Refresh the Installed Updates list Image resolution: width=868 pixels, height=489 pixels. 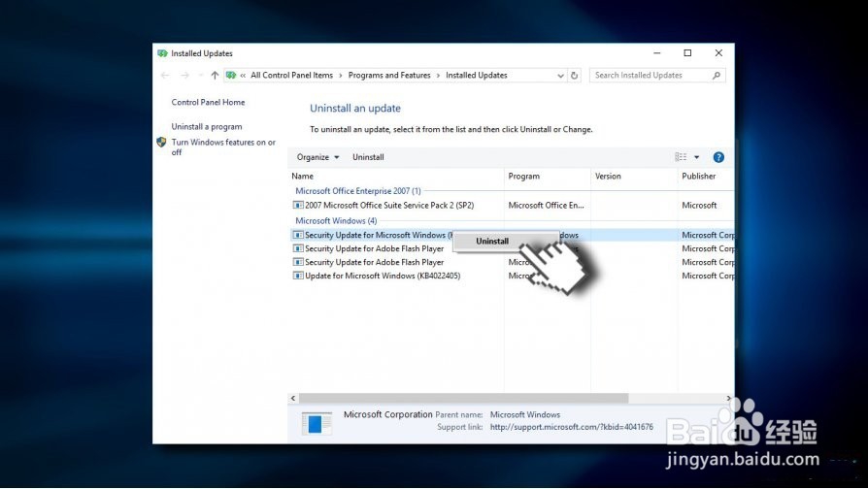[575, 76]
